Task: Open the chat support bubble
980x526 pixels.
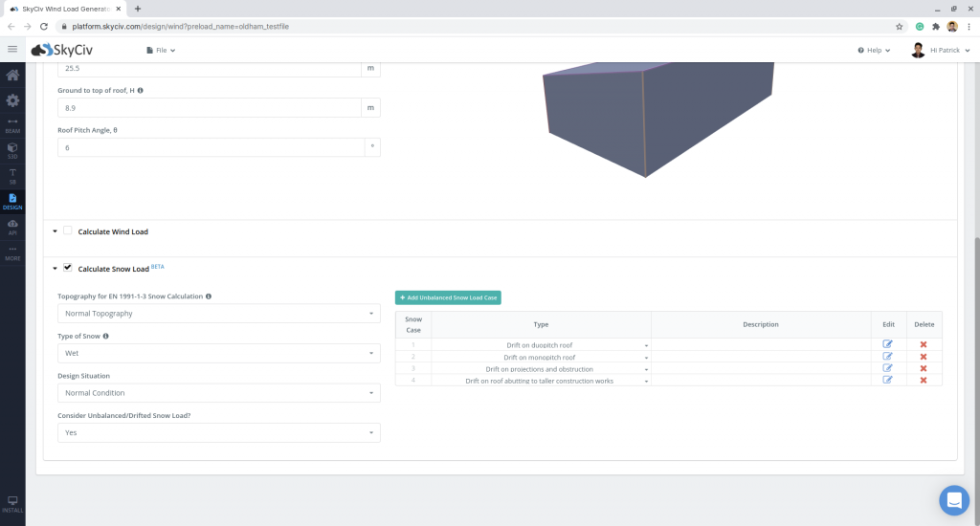Action: click(953, 499)
